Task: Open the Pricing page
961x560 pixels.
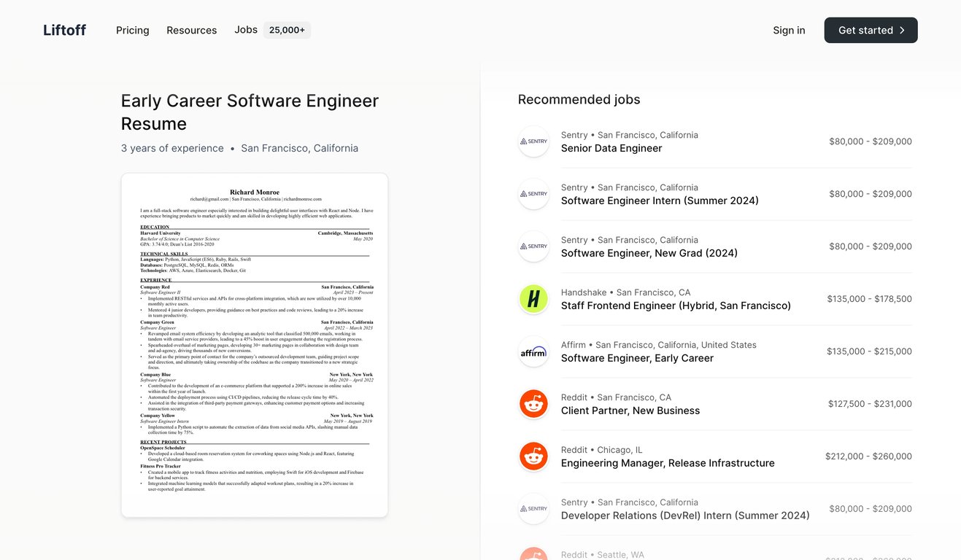Action: point(132,30)
